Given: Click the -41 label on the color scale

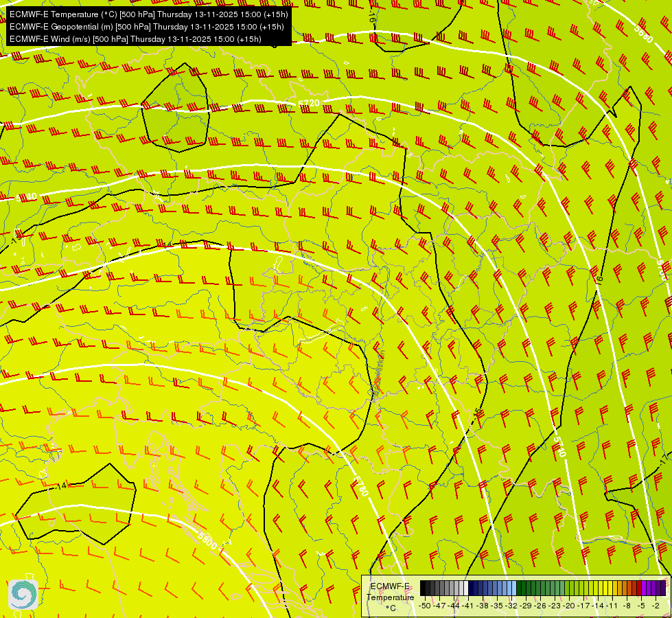Looking at the screenshot, I should click(467, 606).
